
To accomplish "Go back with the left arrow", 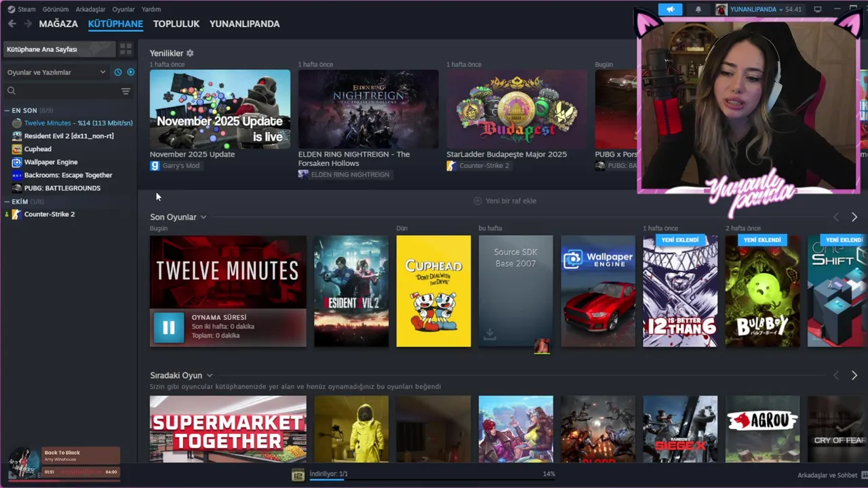I will 12,24.
